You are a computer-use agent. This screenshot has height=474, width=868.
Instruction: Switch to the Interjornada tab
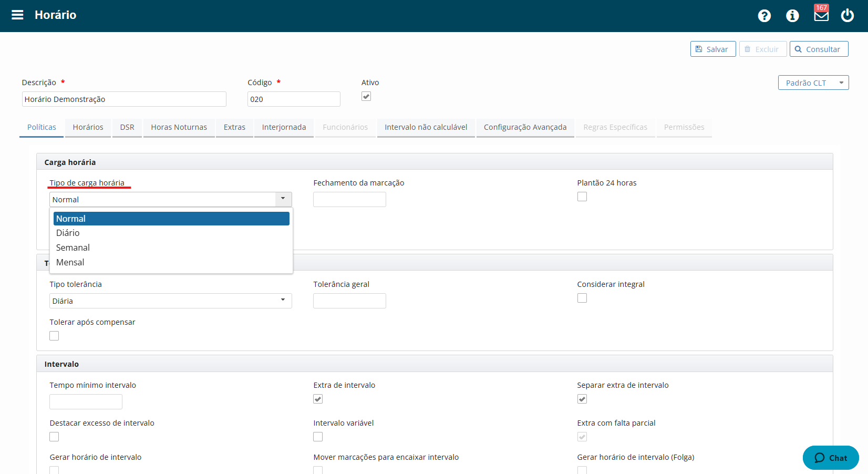pyautogui.click(x=284, y=127)
